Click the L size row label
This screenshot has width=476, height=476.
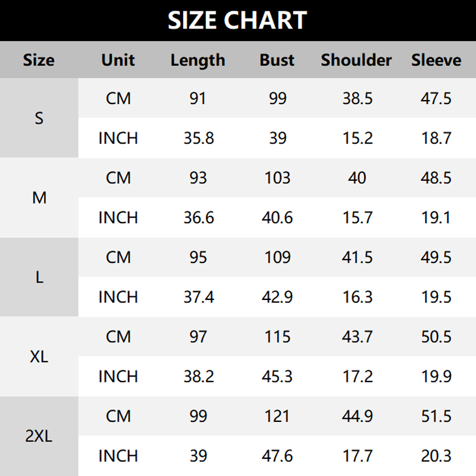click(x=39, y=277)
